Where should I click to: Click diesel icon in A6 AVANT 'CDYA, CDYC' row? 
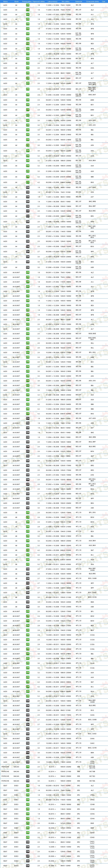(28, 762)
